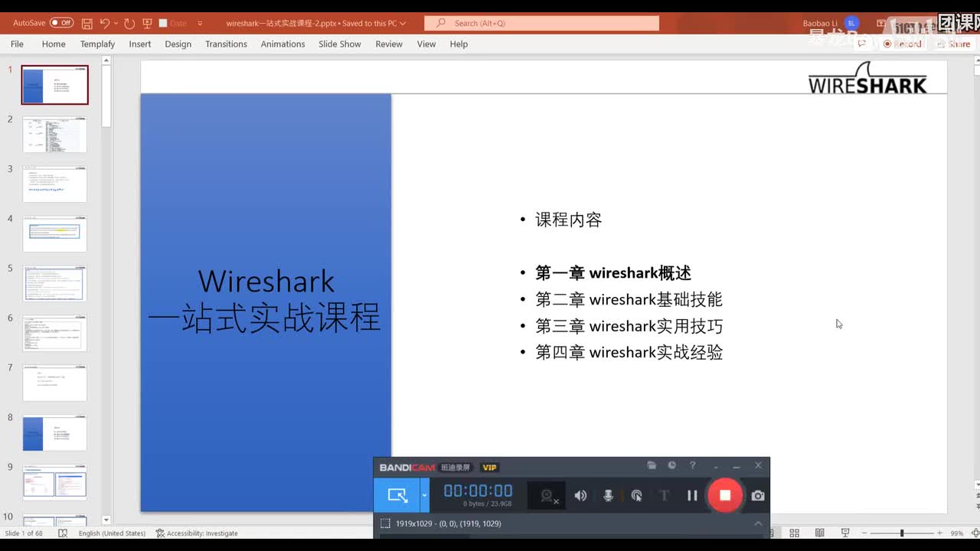Open Bandicam recording mode dropdown arrow
The height and width of the screenshot is (551, 980).
coord(425,495)
